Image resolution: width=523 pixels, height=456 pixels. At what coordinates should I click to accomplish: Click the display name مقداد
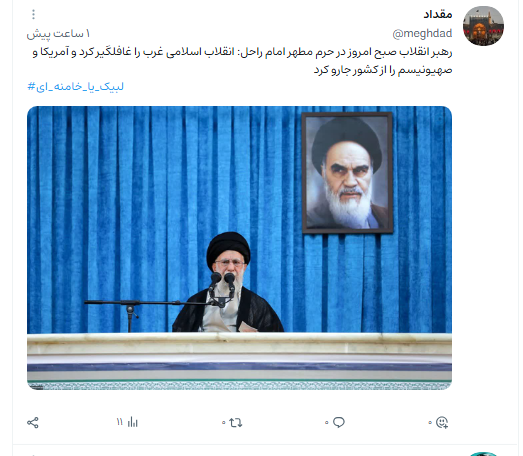tap(438, 14)
